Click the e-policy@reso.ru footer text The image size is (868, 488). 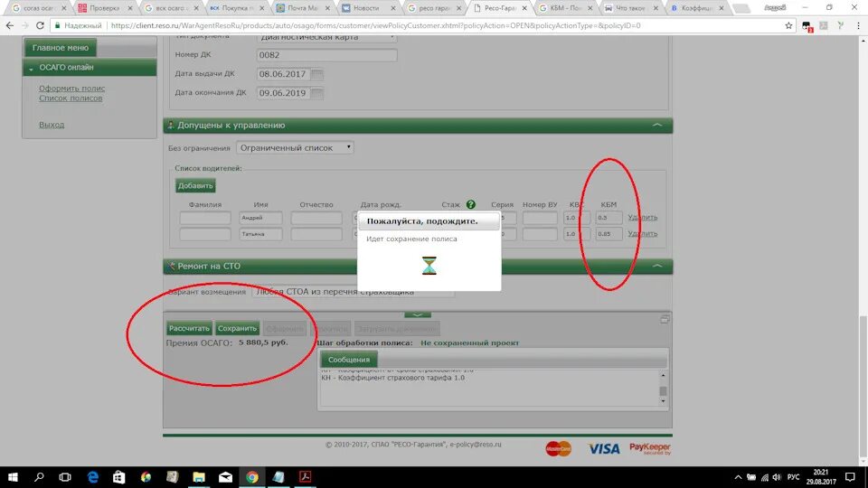tap(476, 445)
